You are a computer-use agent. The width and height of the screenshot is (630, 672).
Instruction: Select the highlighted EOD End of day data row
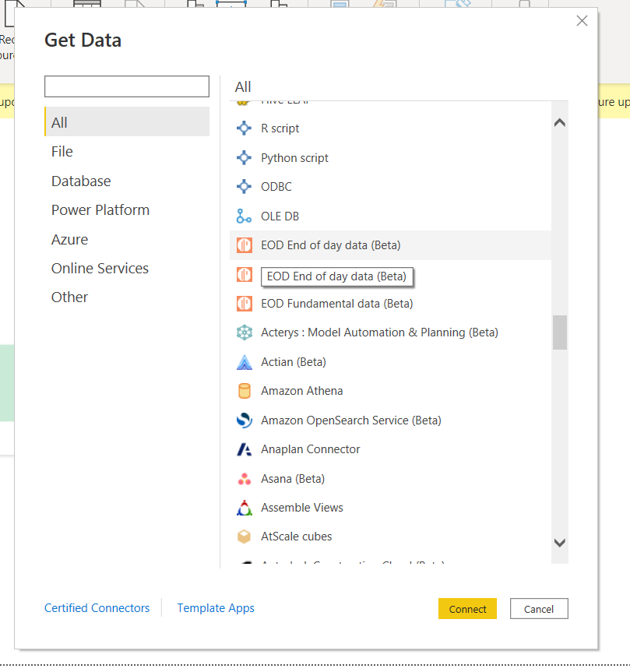pos(390,245)
